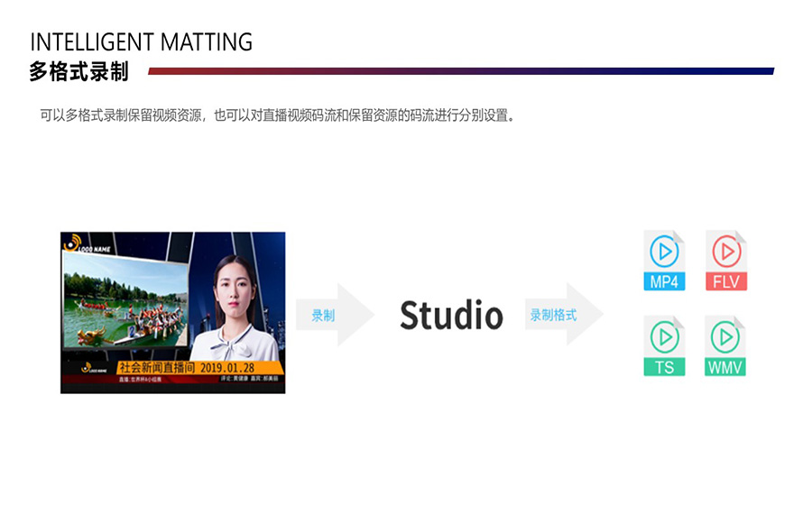Click the 录制 arrow graphic
This screenshot has width=812, height=523.
335,315
